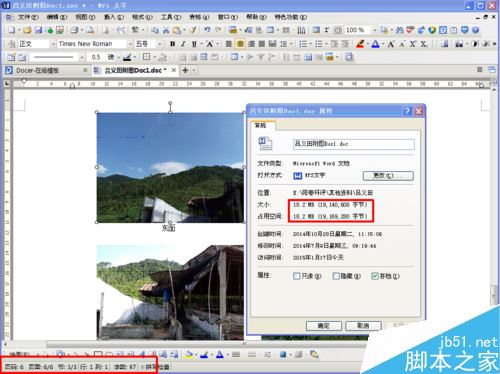
Task: Click the border line color pen
Action: point(127,57)
